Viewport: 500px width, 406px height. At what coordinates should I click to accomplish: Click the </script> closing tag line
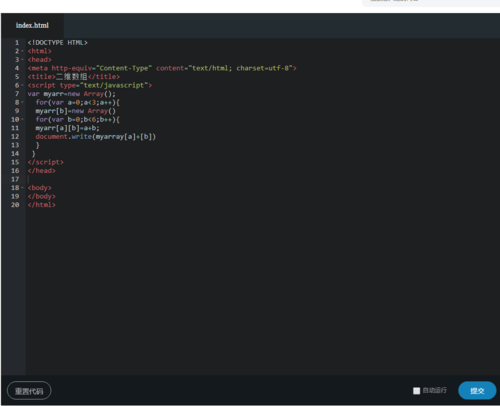click(46, 162)
